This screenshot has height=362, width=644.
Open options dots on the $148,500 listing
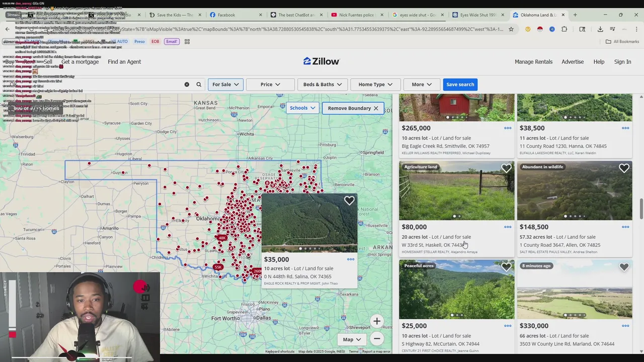tap(625, 227)
